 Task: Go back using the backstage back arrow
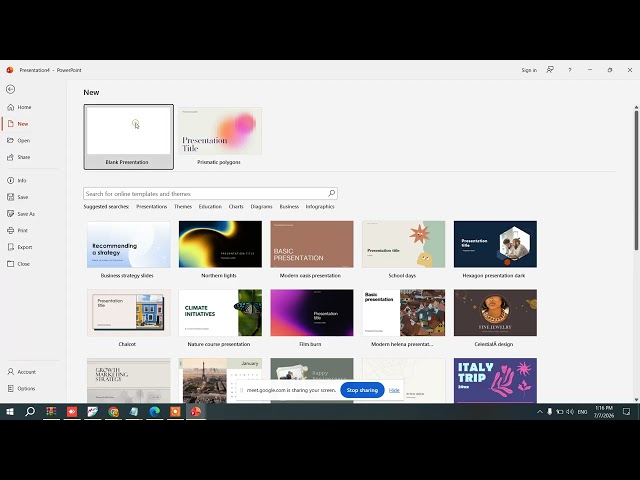pyautogui.click(x=11, y=89)
